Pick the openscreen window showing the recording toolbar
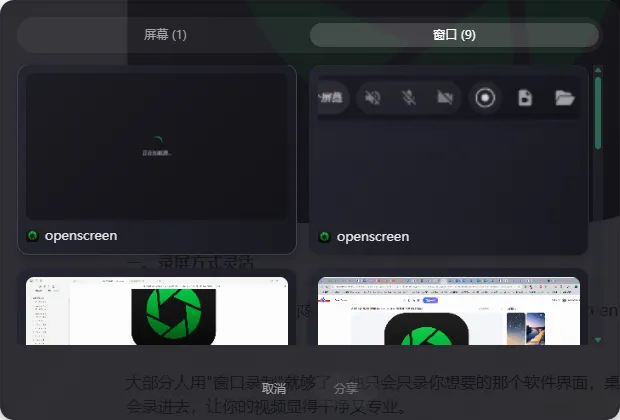Viewport: 620px width, 420px height. pyautogui.click(x=449, y=159)
